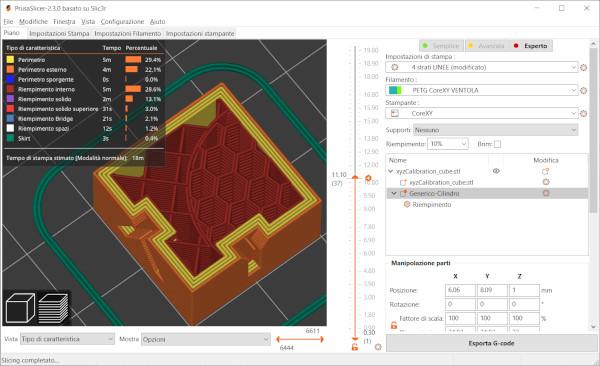Click cog icon on vertical layer slider

pyautogui.click(x=368, y=178)
